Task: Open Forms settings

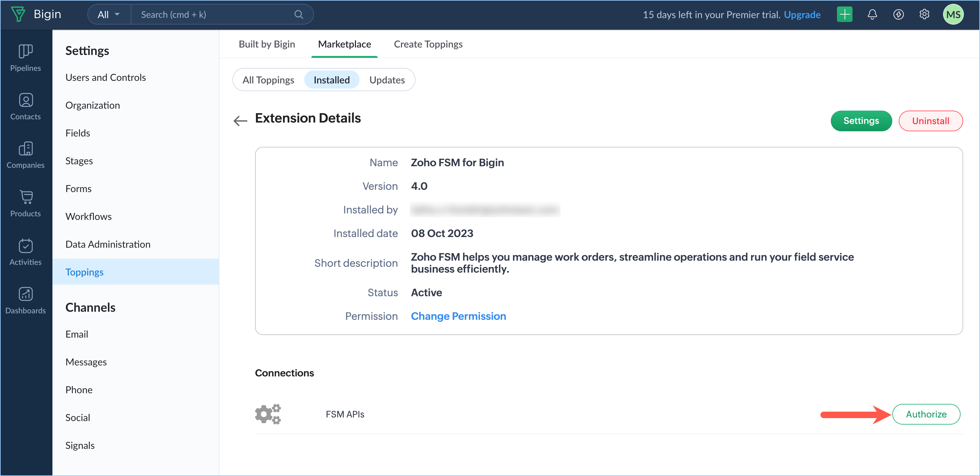Action: point(78,189)
